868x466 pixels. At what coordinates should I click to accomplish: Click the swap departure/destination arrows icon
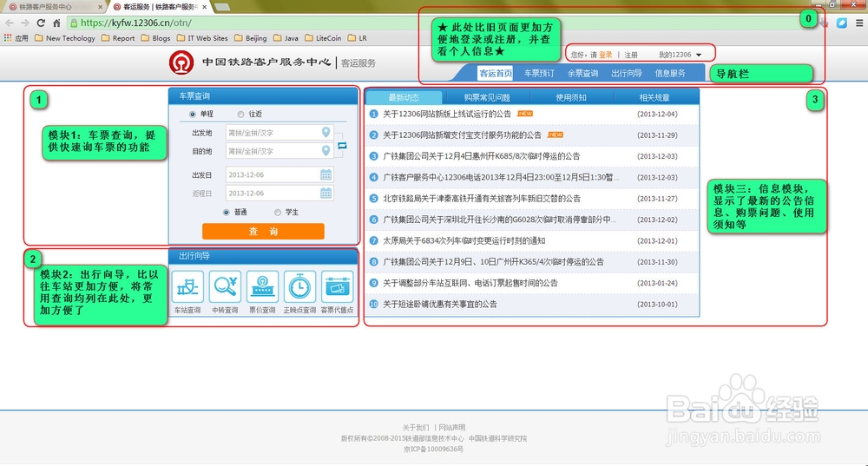[342, 145]
